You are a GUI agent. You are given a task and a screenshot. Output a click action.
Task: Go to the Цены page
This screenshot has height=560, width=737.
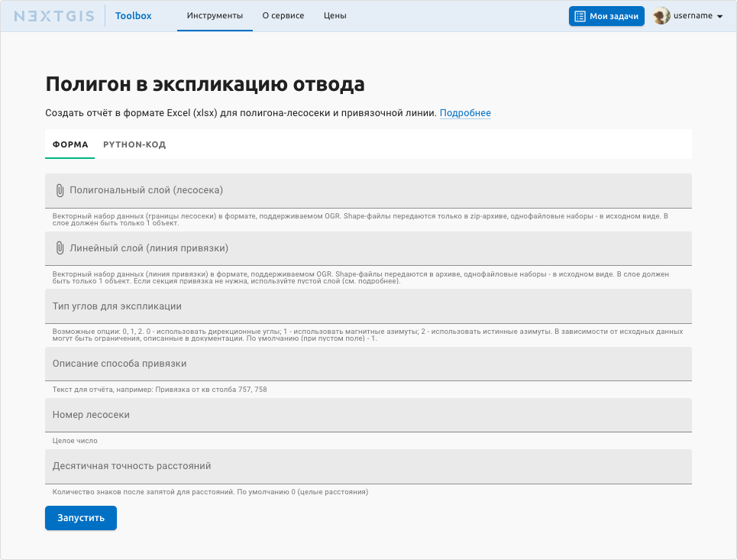[335, 16]
